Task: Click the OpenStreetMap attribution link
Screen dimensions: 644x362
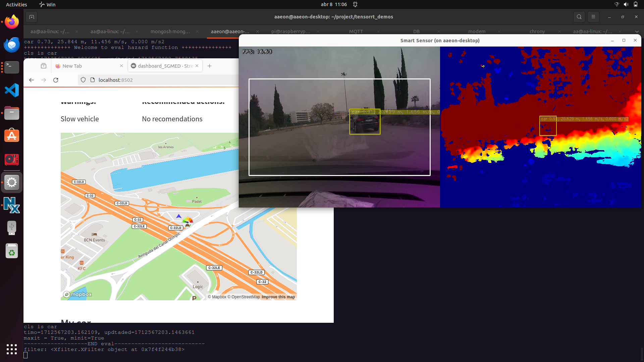Action: 245,297
